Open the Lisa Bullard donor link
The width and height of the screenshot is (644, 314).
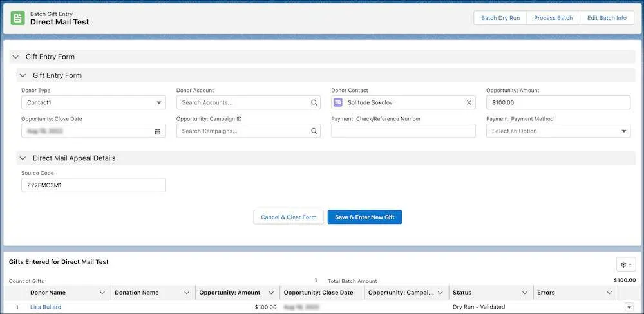46,307
